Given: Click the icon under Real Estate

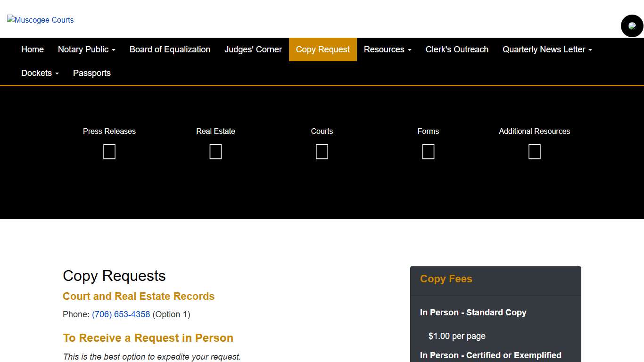Looking at the screenshot, I should [215, 152].
